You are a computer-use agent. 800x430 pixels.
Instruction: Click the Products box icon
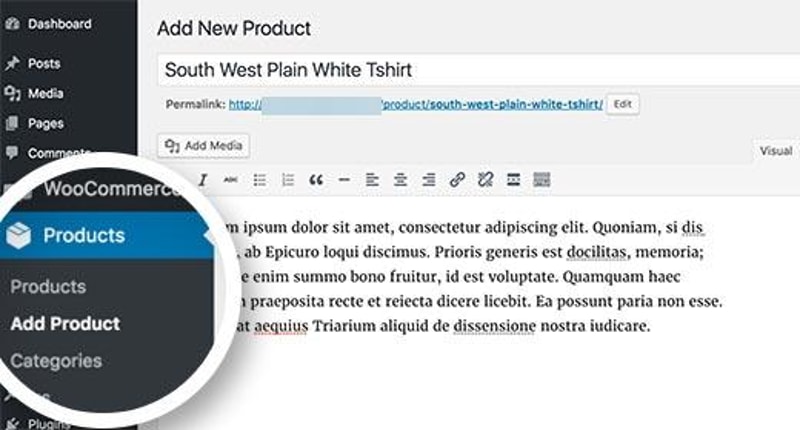click(19, 236)
